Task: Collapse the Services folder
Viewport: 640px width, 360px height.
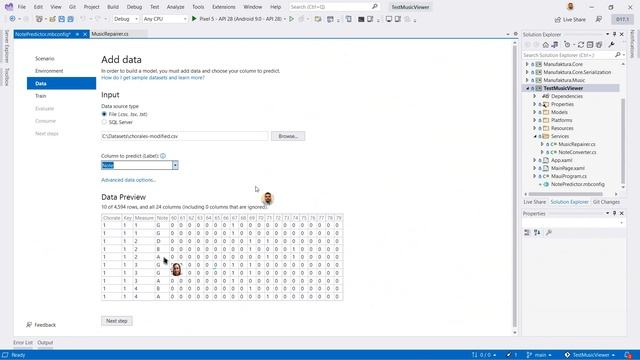Action: (x=534, y=136)
